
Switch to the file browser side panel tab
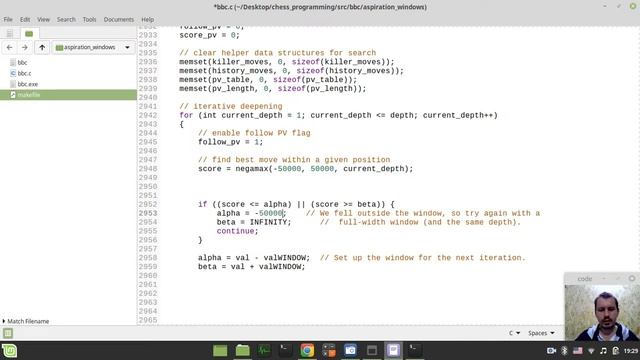(x=29, y=33)
